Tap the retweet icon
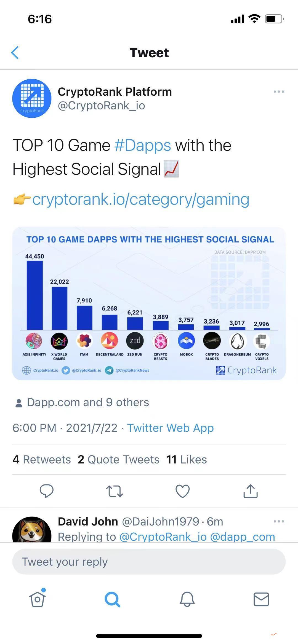This screenshot has width=298, height=644. [x=115, y=491]
